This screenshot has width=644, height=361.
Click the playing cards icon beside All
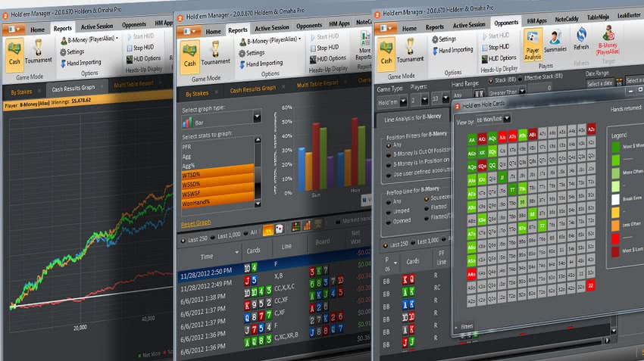click(x=280, y=230)
